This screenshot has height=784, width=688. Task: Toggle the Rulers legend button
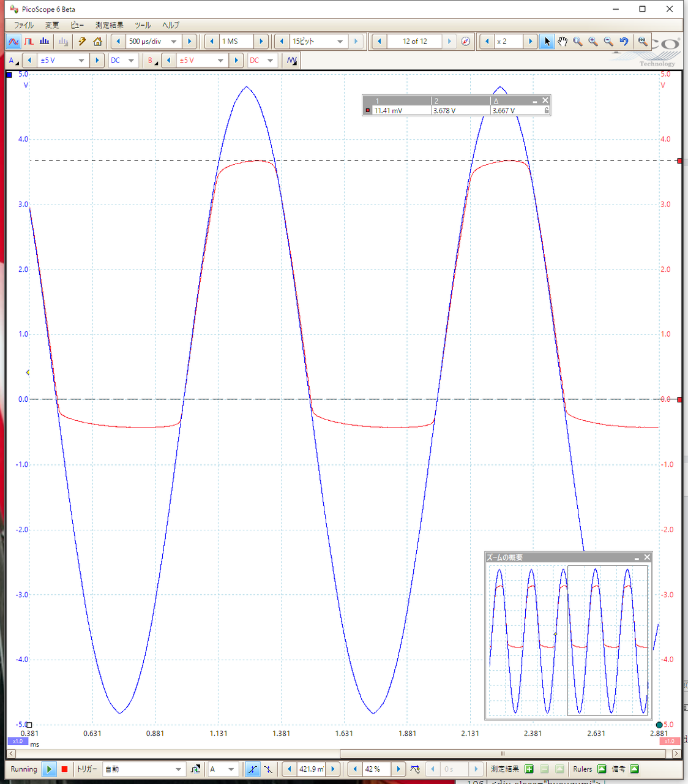[602, 769]
